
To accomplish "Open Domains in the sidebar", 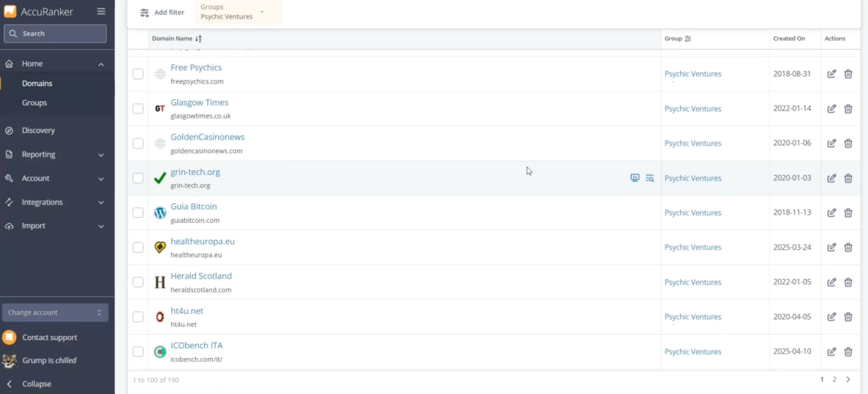I will point(37,84).
